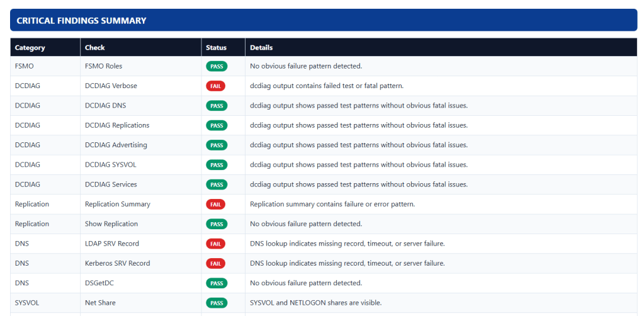The width and height of the screenshot is (644, 316).
Task: Click the PASS badge for FSMO Roles
Action: tap(217, 66)
